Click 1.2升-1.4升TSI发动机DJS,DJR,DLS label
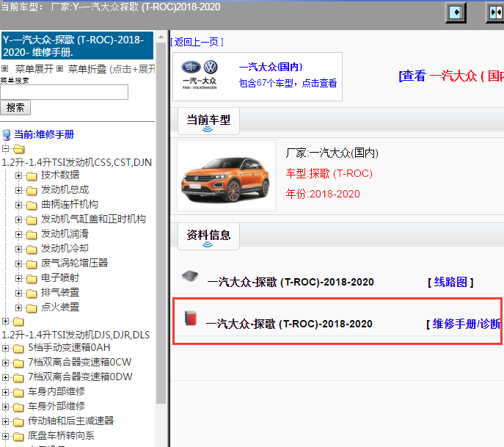The width and height of the screenshot is (504, 447). click(76, 335)
